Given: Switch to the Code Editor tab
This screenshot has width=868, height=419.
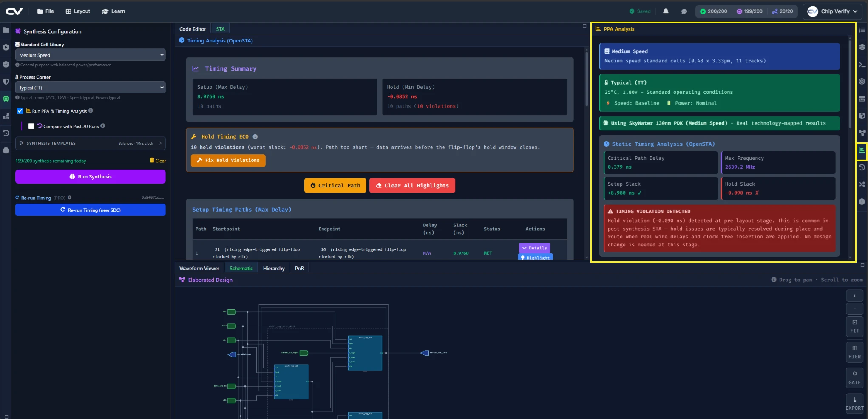Looking at the screenshot, I should pyautogui.click(x=193, y=29).
